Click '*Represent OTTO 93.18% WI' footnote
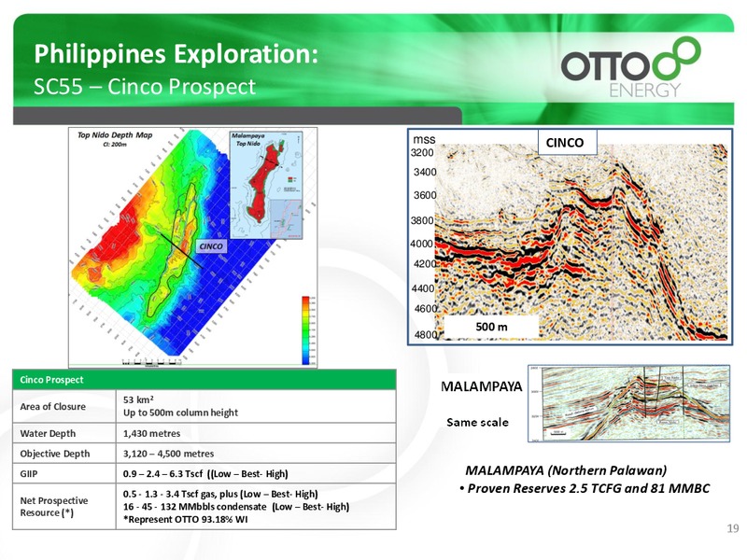 [x=185, y=520]
